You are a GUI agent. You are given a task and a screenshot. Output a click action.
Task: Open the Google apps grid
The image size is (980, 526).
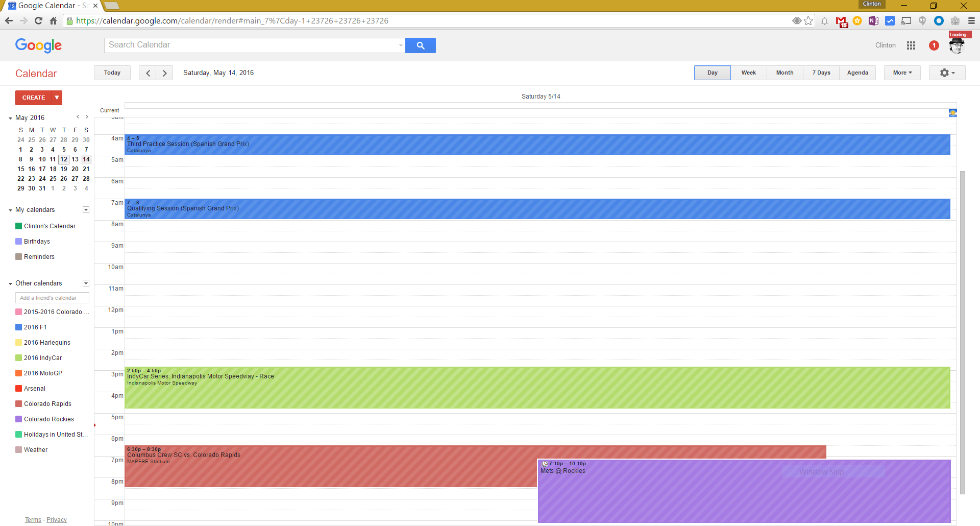(x=911, y=45)
